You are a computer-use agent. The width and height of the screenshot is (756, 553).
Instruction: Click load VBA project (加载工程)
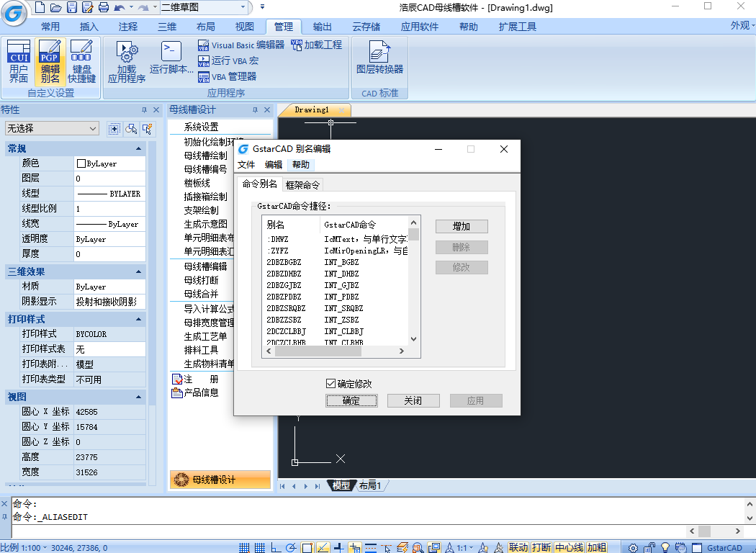(x=317, y=45)
